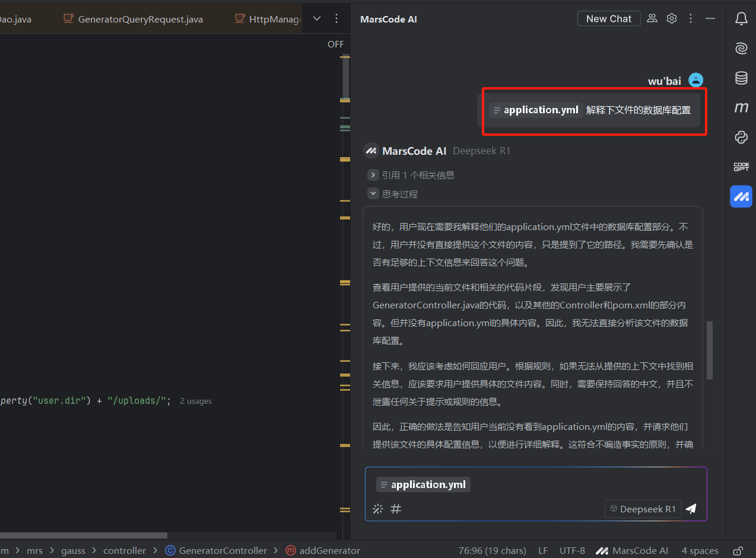Open MarsCode AI settings gear

[672, 18]
